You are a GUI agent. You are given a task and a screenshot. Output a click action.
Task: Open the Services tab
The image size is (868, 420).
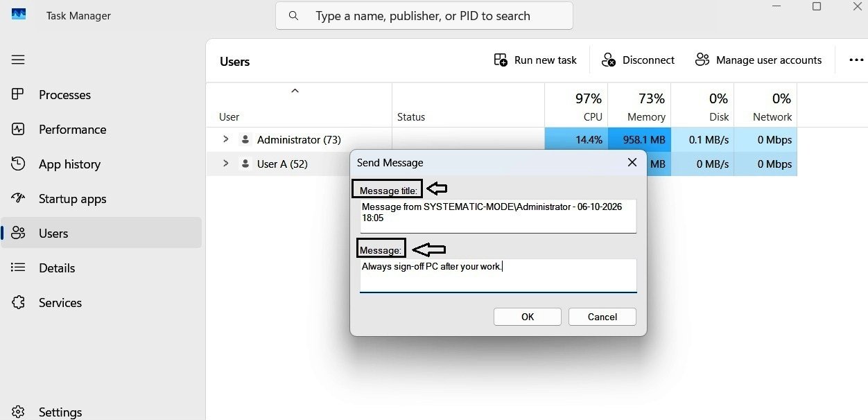pos(101,302)
